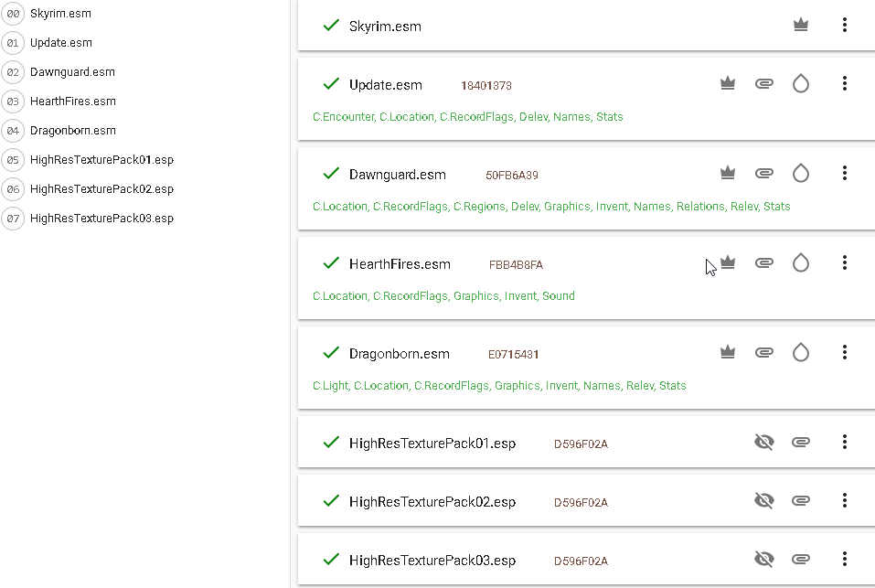Screen dimensions: 875x588
Task: Click CRC D596F02A on HighResTexturePack01.esp card
Action: (581, 444)
